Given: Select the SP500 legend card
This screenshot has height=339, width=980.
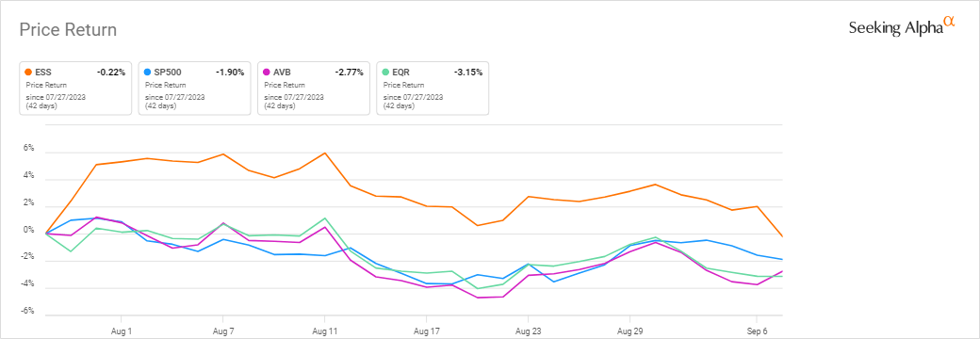Looking at the screenshot, I should click(x=194, y=88).
